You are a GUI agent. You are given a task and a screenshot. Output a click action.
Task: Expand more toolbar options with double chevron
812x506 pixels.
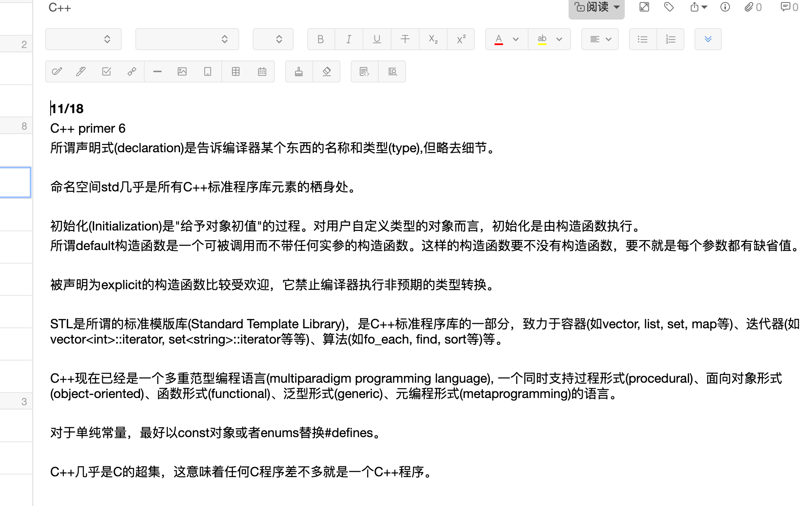(x=708, y=39)
